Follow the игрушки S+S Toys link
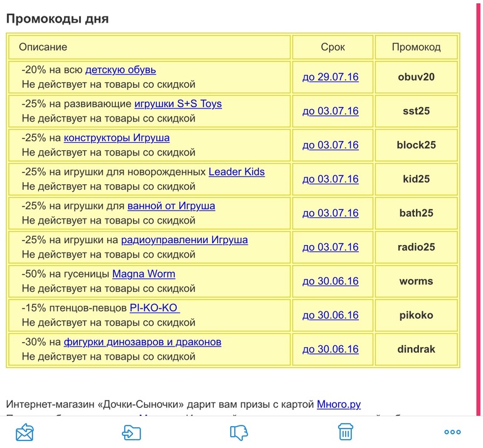This screenshot has height=448, width=483. pyautogui.click(x=178, y=103)
